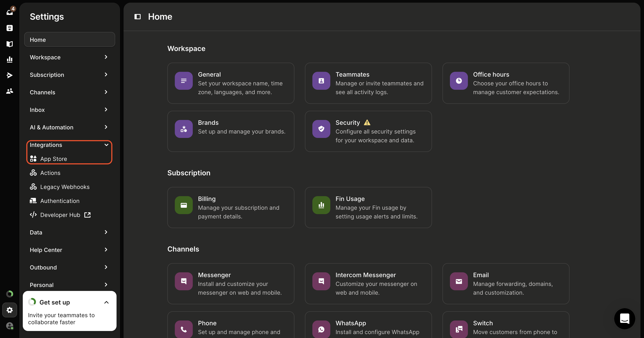
Task: Click the Phone handset icon
Action: point(184,329)
